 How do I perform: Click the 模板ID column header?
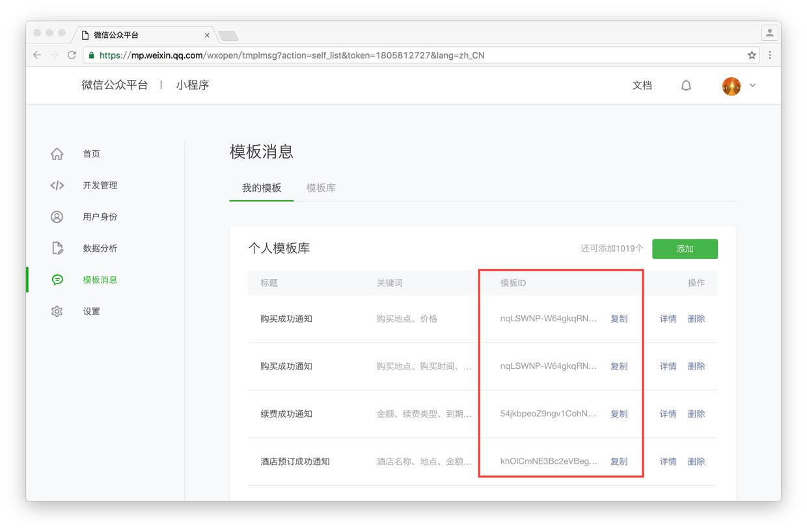[513, 283]
